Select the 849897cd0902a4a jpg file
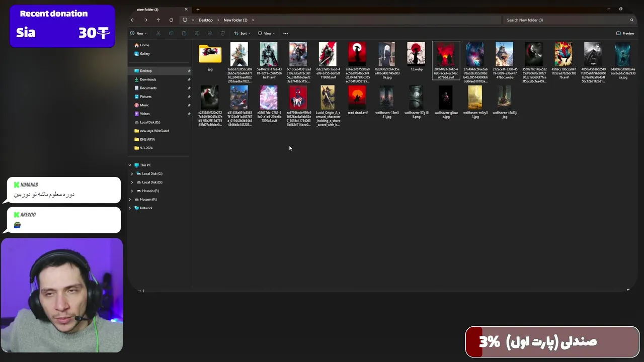 coord(623,60)
